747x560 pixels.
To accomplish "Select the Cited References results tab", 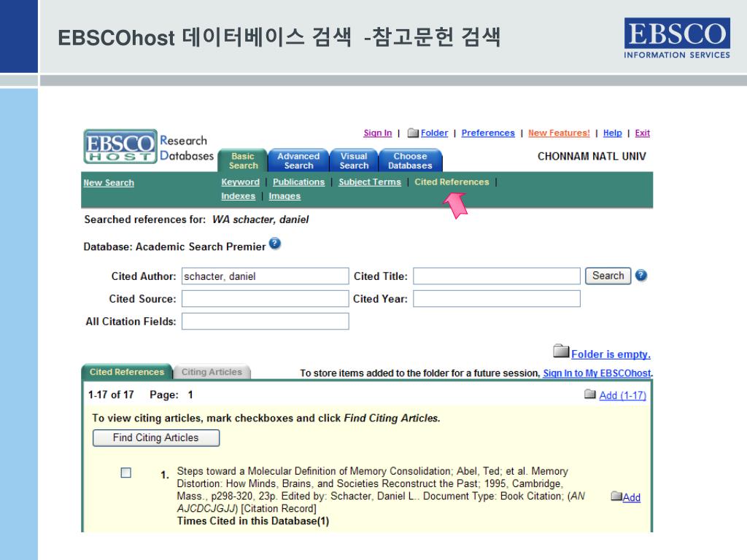I will pyautogui.click(x=127, y=372).
